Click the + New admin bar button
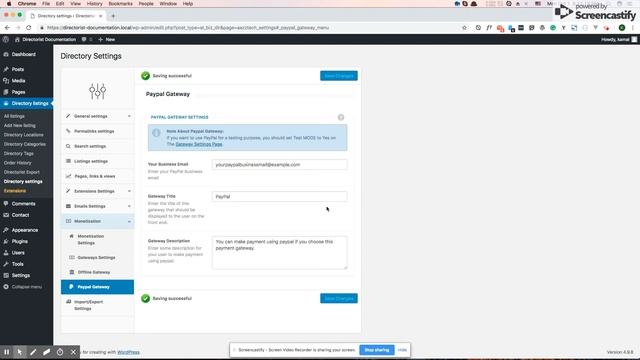Screen dimensions: 640x360 click(107, 40)
